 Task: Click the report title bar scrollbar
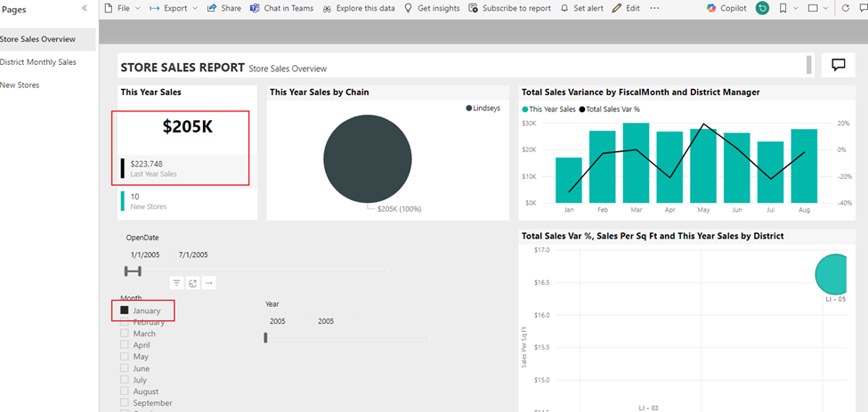809,64
